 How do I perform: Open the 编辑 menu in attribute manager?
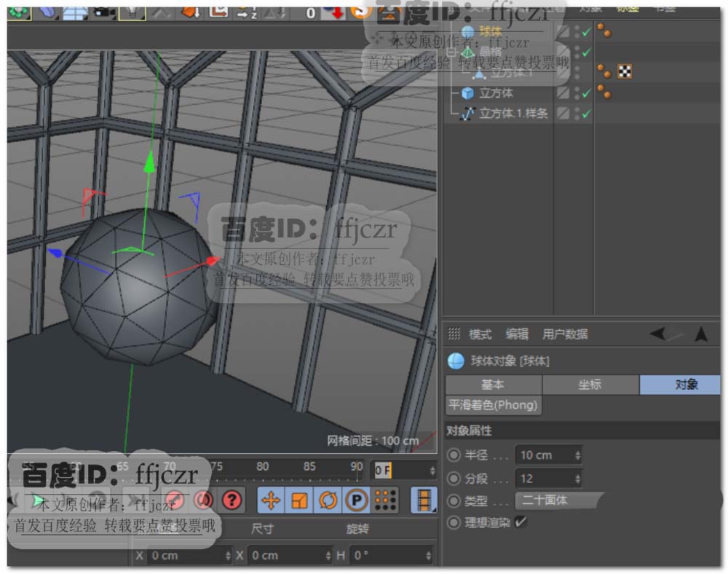517,334
